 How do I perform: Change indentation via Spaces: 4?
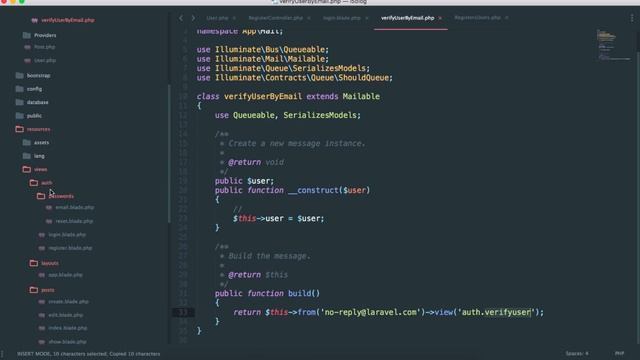577,353
